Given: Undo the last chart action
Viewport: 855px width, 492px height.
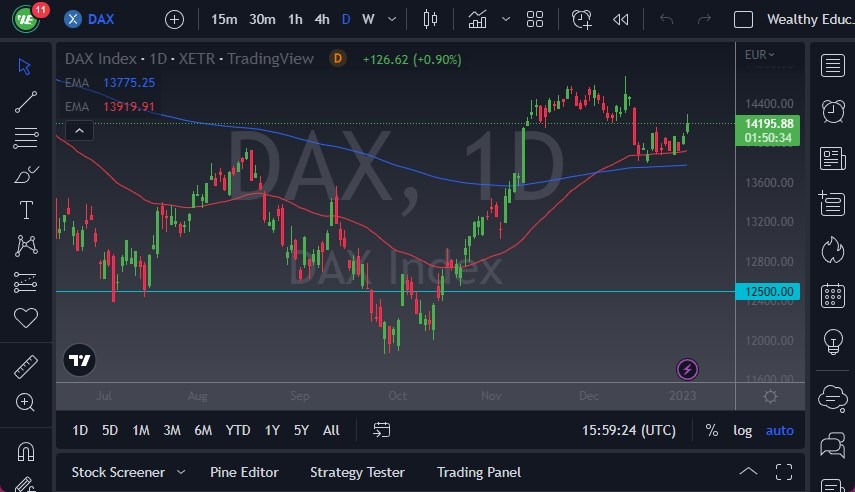Looking at the screenshot, I should click(666, 20).
